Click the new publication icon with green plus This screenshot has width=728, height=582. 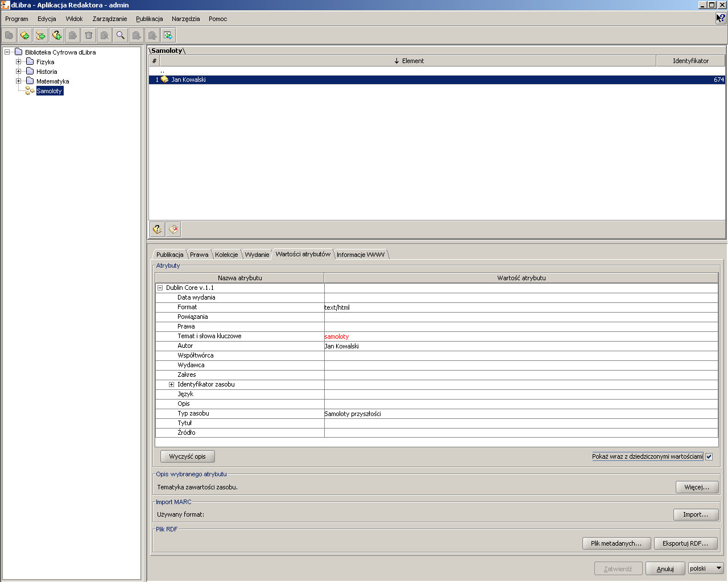(x=25, y=35)
